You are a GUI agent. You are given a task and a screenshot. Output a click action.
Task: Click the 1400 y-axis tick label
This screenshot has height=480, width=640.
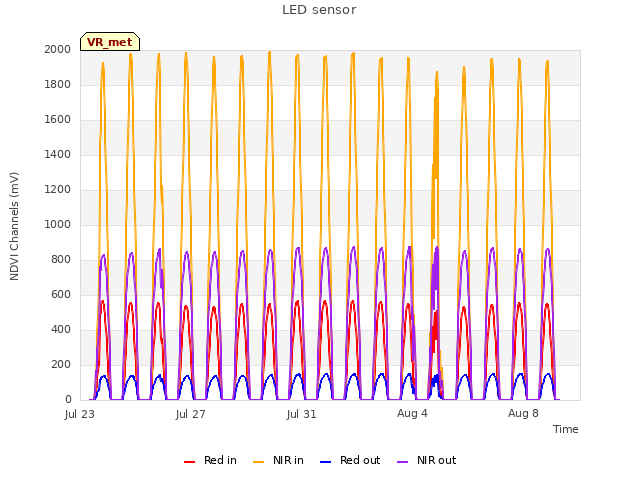(58, 154)
